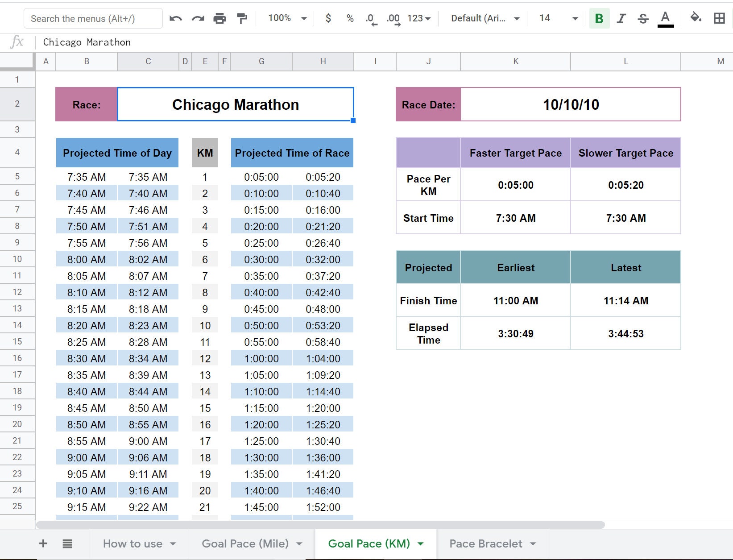The image size is (733, 560).
Task: Click the Faster Target Pace header
Action: coord(515,153)
